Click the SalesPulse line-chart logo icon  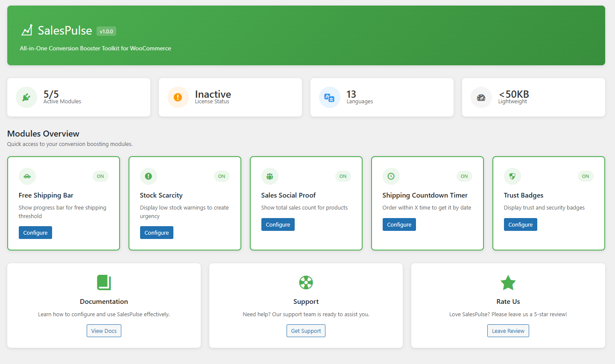coord(27,30)
